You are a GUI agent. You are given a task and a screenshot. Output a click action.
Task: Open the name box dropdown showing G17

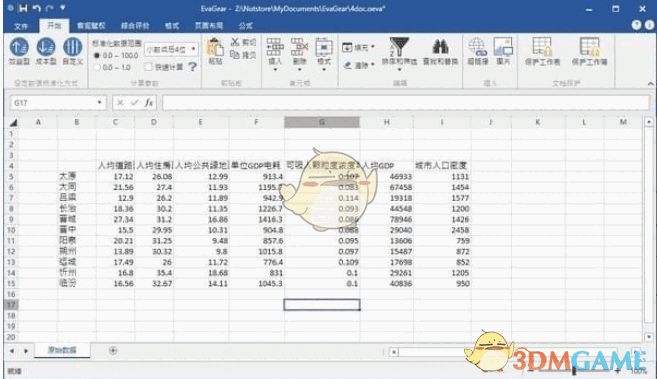[99, 103]
